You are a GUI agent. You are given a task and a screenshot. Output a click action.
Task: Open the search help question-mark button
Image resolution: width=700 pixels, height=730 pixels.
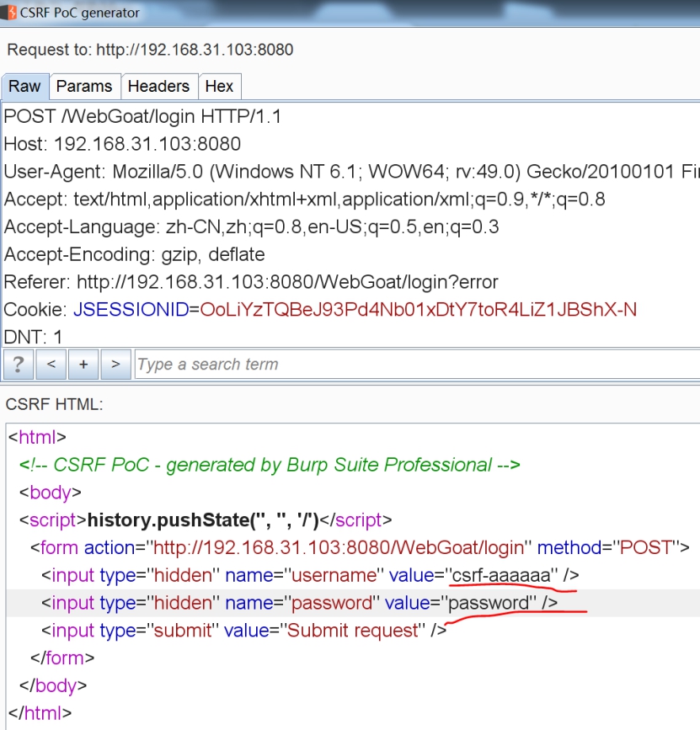click(x=19, y=364)
